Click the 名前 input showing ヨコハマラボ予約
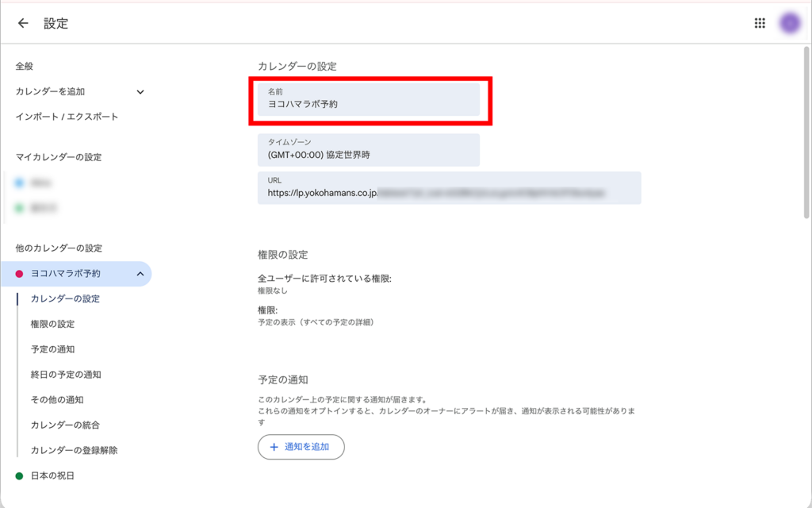This screenshot has height=508, width=812. point(369,100)
